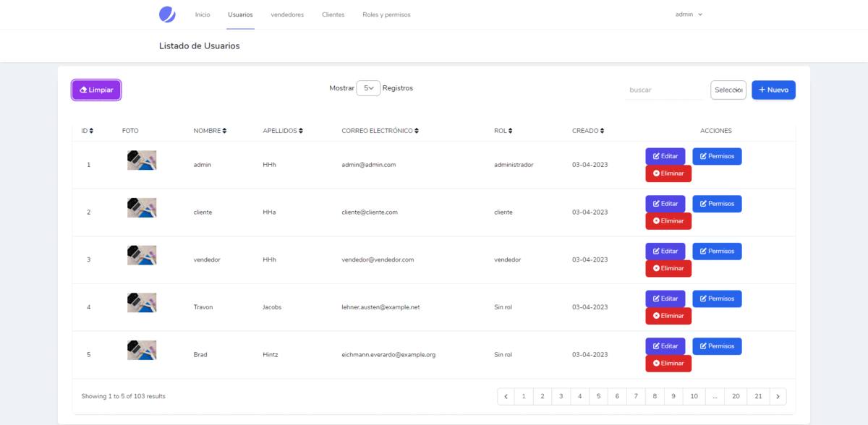868x425 pixels.
Task: Go to pagination page 8
Action: click(x=655, y=396)
